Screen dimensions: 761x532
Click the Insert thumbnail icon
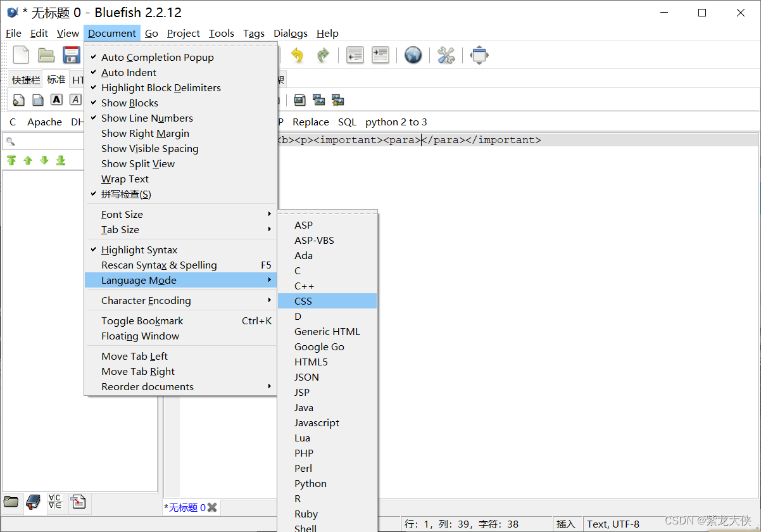[318, 100]
